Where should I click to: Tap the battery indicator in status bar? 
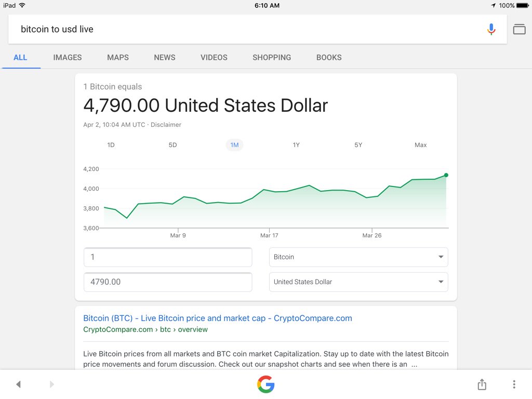click(x=522, y=5)
